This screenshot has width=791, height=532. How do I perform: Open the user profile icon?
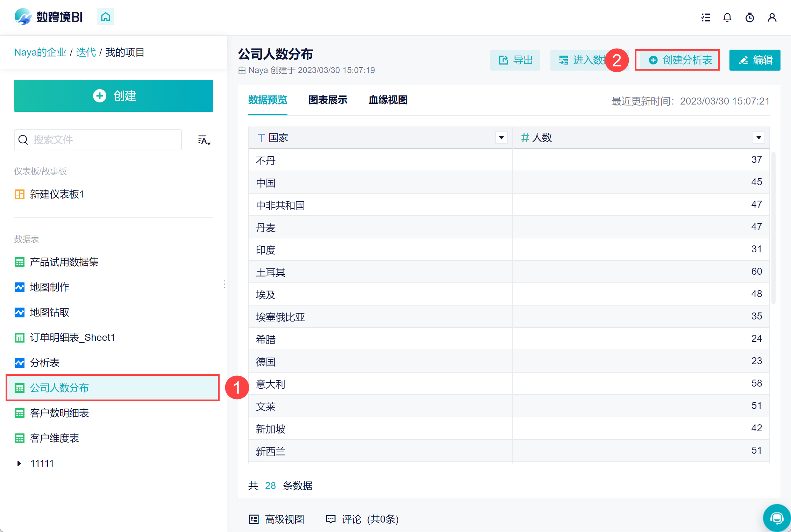pyautogui.click(x=772, y=17)
